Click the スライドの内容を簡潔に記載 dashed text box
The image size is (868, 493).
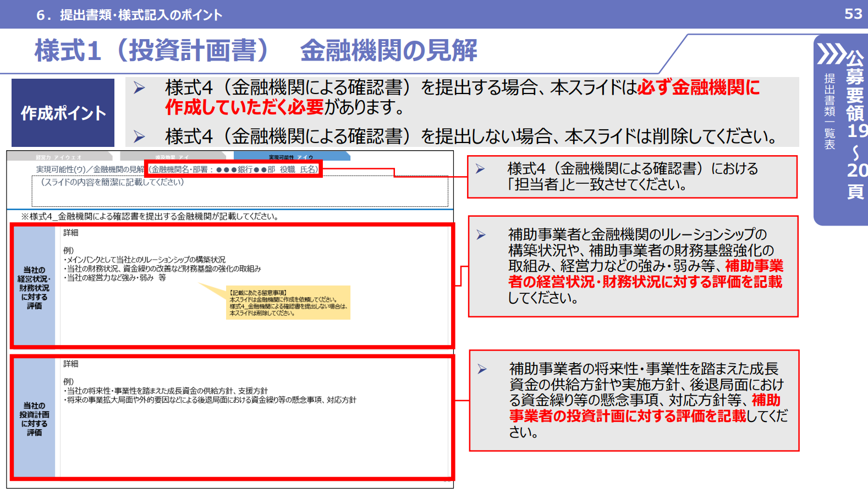pos(240,191)
